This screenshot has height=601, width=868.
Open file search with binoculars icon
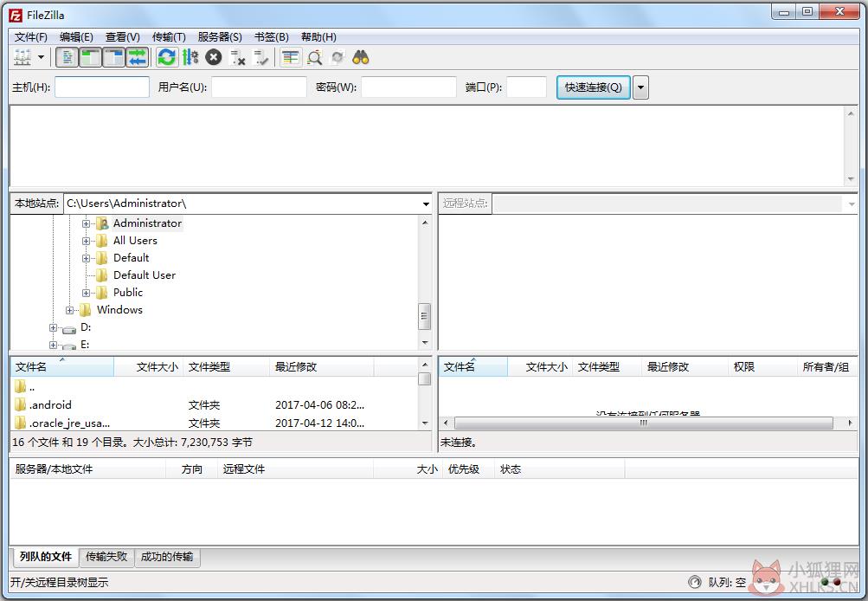[360, 57]
